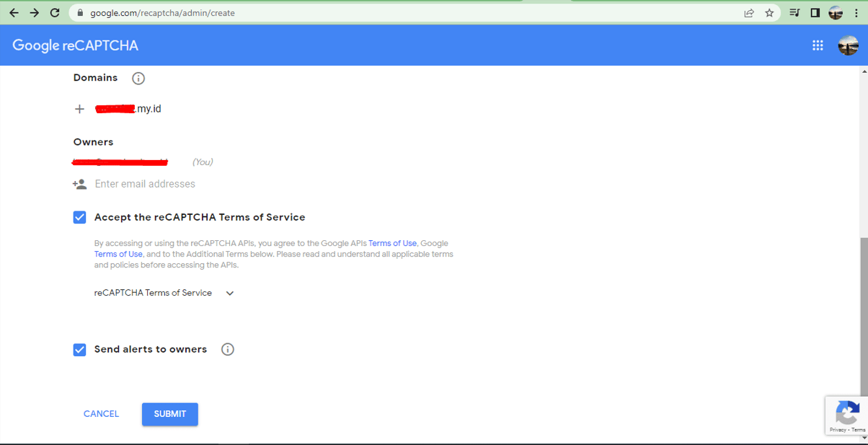Reload the page
The width and height of the screenshot is (868, 445).
coord(55,13)
